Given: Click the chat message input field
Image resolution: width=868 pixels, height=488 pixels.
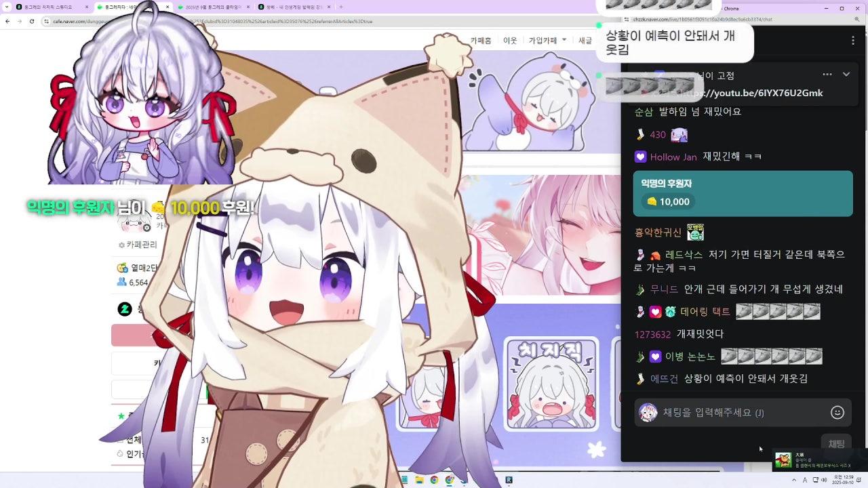Looking at the screenshot, I should point(743,412).
